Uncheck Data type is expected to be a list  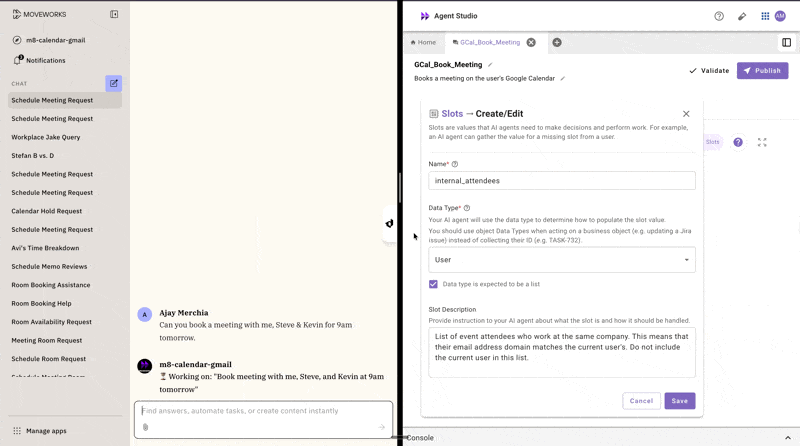coord(433,284)
